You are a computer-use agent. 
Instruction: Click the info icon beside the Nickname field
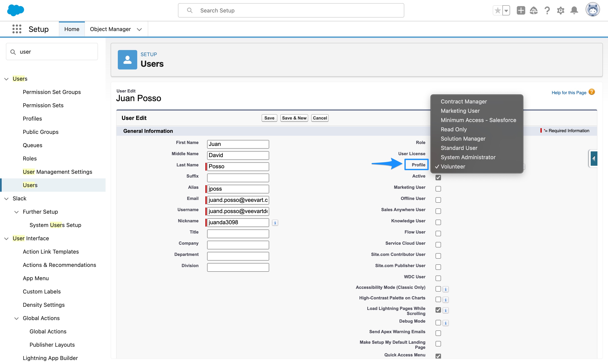(275, 223)
